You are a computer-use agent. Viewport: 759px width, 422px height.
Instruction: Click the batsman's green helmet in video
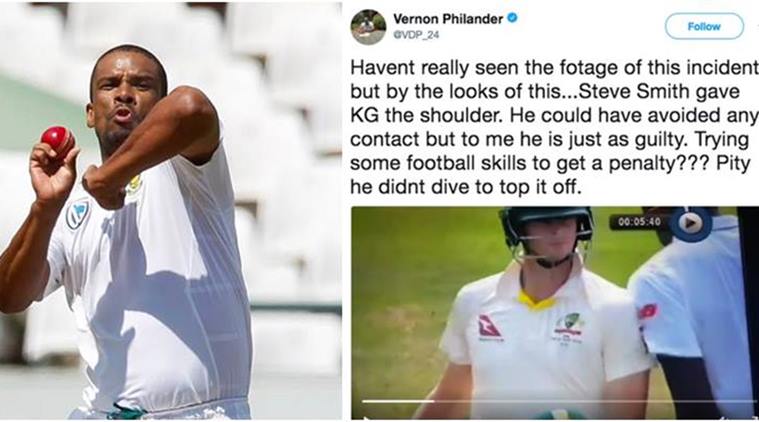[x=546, y=226]
